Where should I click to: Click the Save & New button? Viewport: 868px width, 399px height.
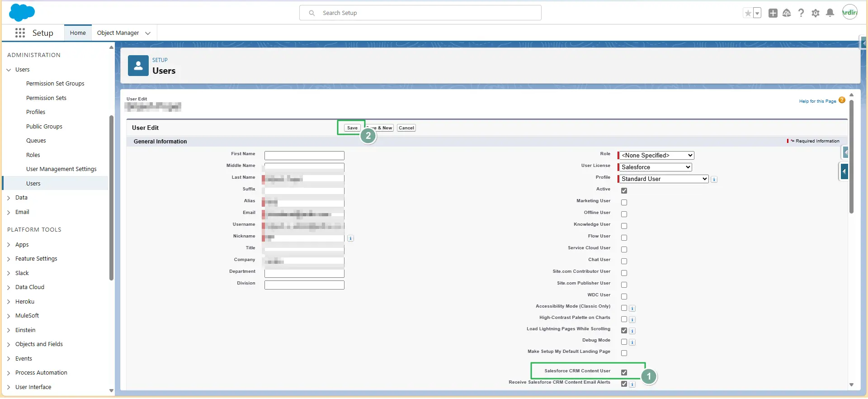(379, 128)
